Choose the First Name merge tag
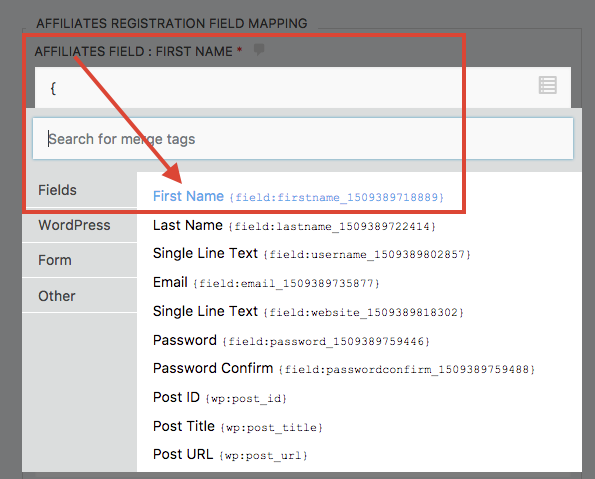 298,197
